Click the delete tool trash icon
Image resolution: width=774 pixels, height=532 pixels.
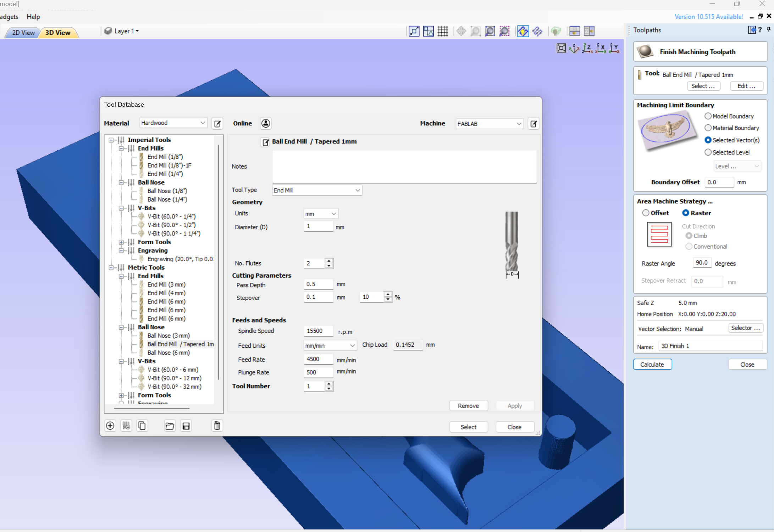click(x=217, y=426)
